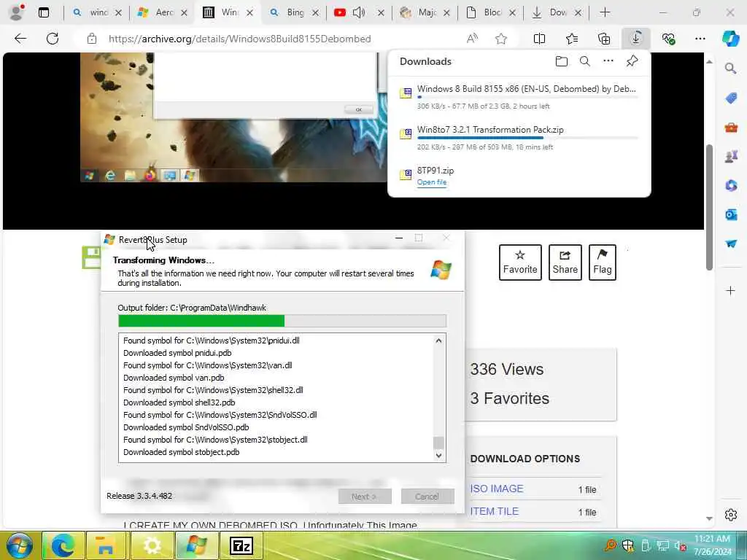747x560 pixels.
Task: Open downloads folder icon in Downloads panel
Action: coord(562,61)
